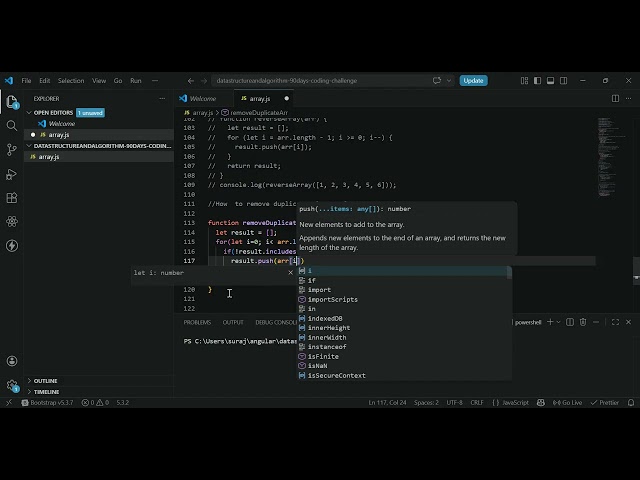The image size is (640, 480).
Task: Add a new terminal with plus icon
Action: [x=550, y=322]
